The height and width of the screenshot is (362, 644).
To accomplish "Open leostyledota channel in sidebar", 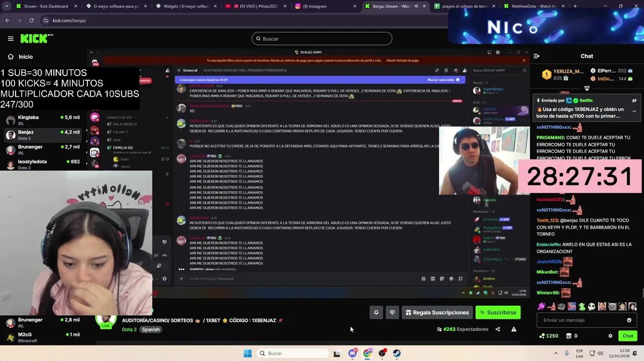I will [43, 164].
